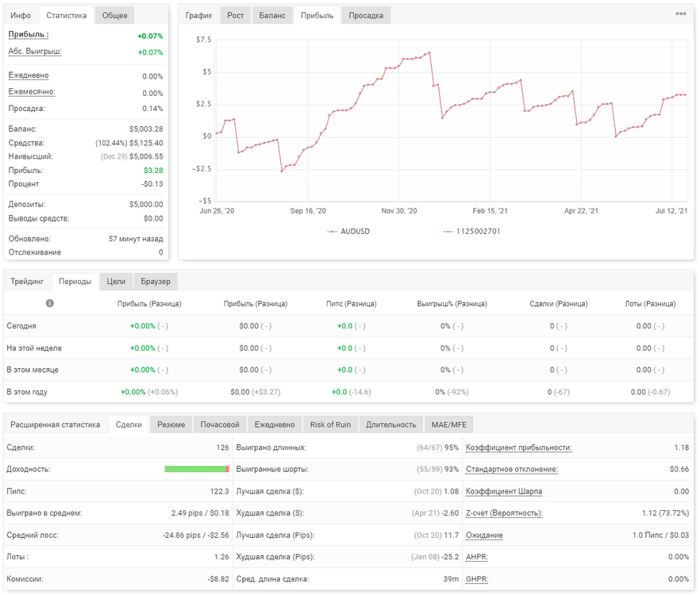The height and width of the screenshot is (595, 700).
Task: Click the info icon in Periods table
Action: click(x=49, y=303)
